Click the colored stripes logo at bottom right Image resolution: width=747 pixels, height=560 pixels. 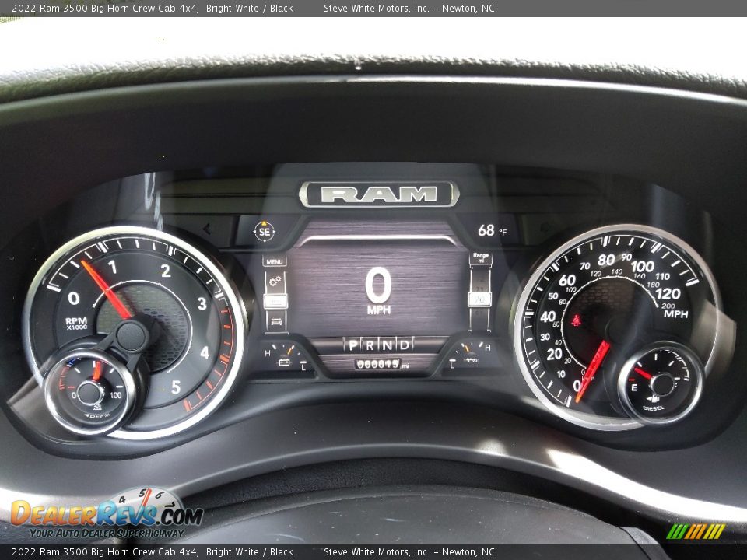696,531
